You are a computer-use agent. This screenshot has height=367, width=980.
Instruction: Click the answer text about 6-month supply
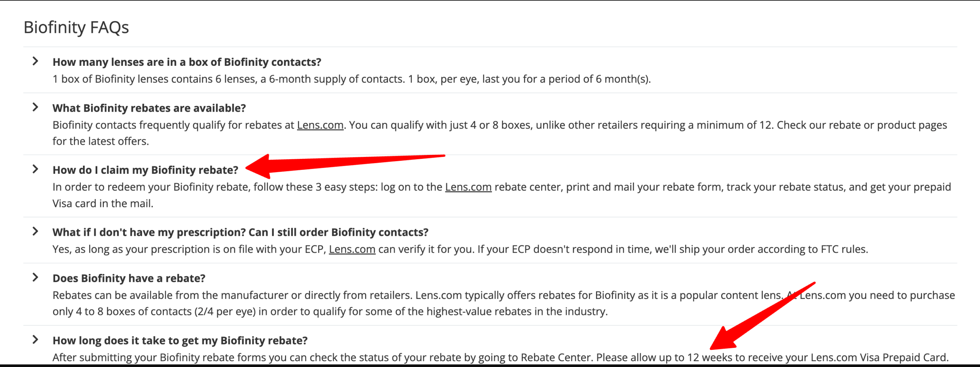coord(351,79)
